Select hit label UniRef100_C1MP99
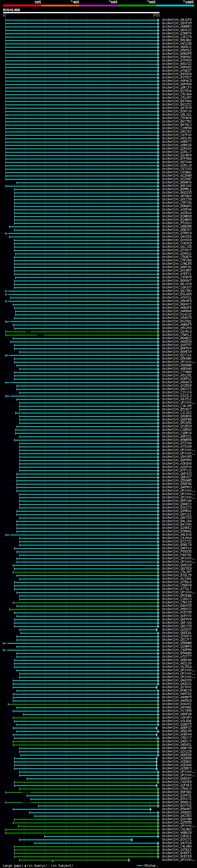Image resolution: width=197 pixels, height=868 pixels. [x=177, y=128]
